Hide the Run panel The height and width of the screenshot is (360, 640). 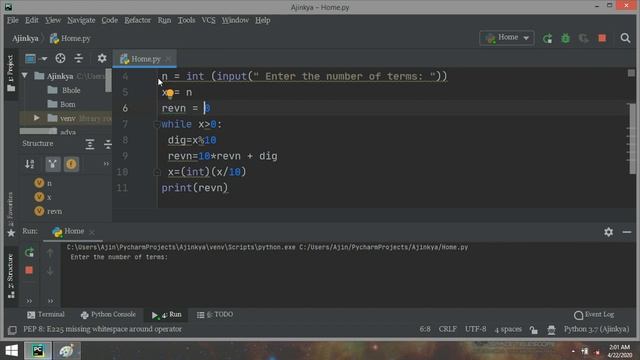(627, 232)
